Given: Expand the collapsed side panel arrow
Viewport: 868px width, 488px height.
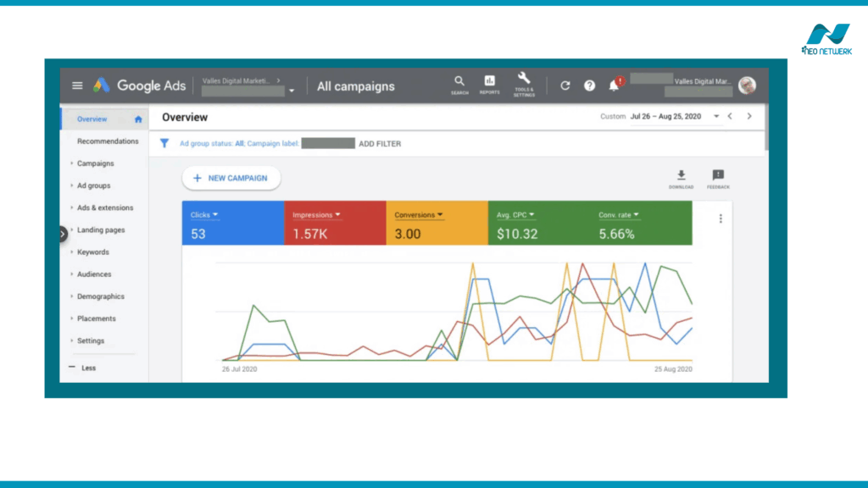Looking at the screenshot, I should point(63,234).
